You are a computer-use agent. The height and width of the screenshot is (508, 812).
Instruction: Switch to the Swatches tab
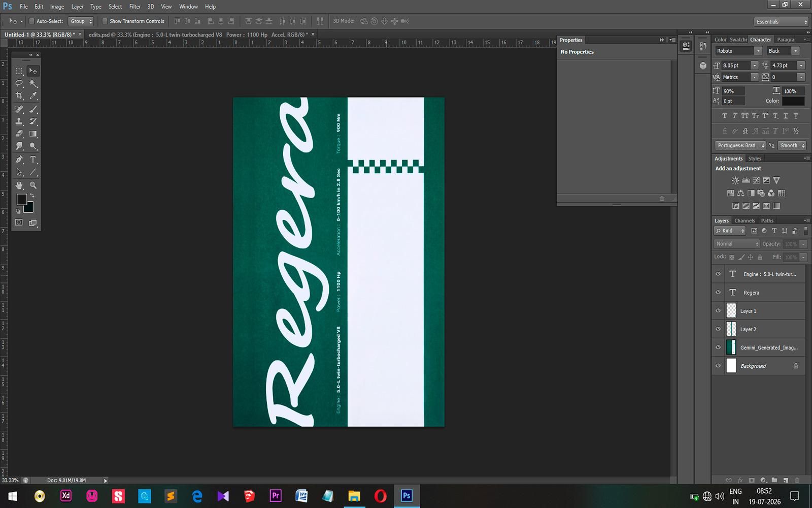[738, 40]
